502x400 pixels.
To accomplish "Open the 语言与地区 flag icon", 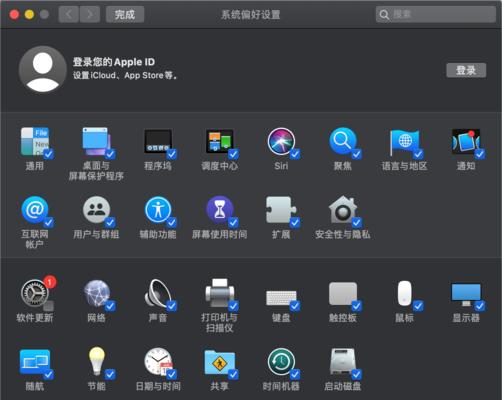I will 404,142.
